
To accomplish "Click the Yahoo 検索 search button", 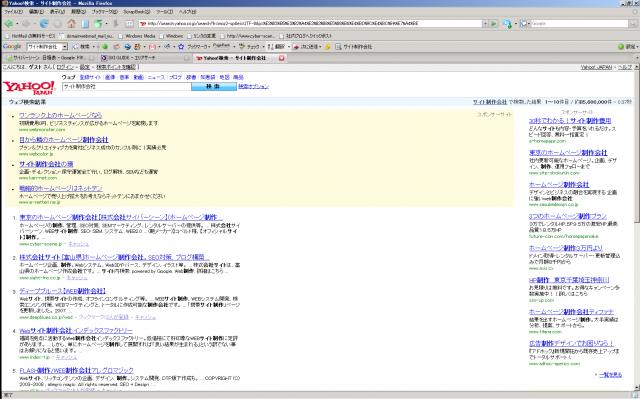I will [x=214, y=86].
